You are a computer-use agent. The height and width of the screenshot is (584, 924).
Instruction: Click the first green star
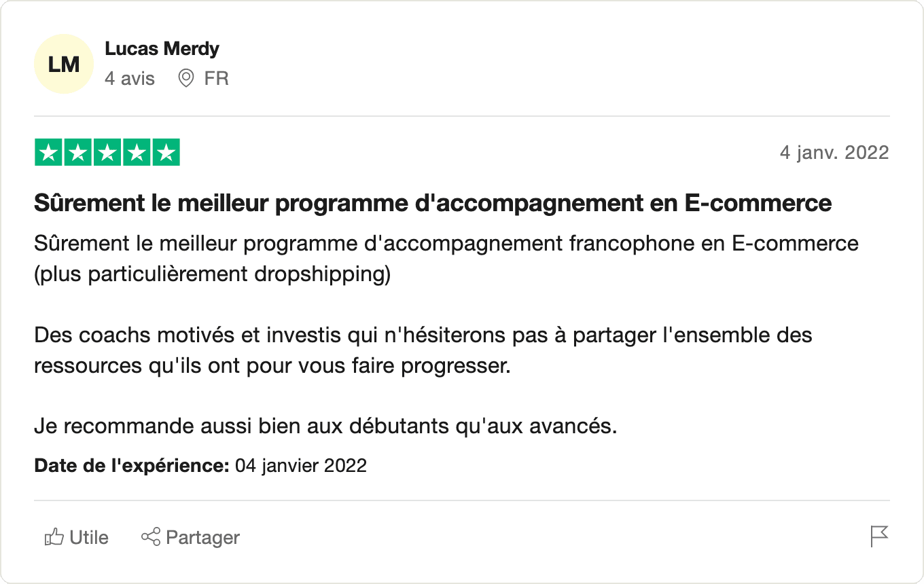tap(48, 152)
